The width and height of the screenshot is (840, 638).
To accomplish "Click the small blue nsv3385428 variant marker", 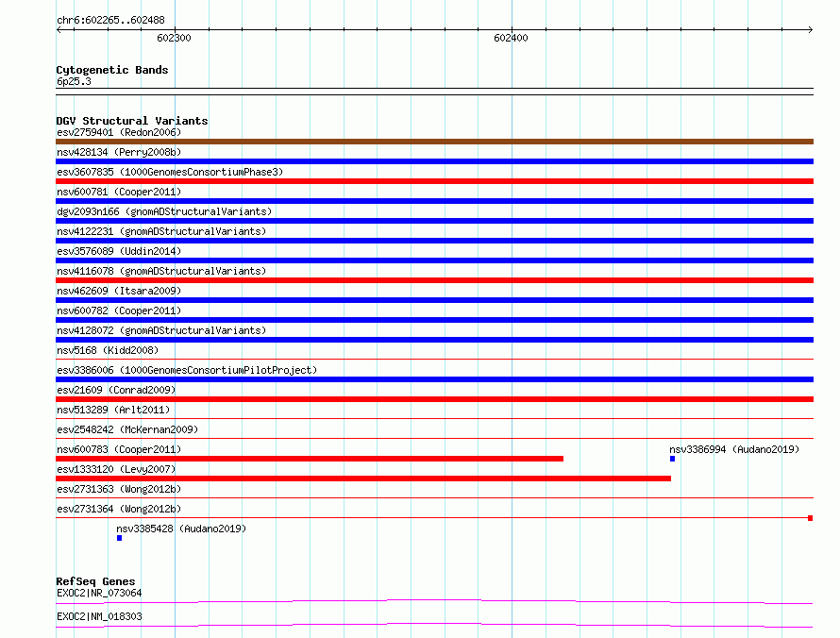I will coord(120,538).
